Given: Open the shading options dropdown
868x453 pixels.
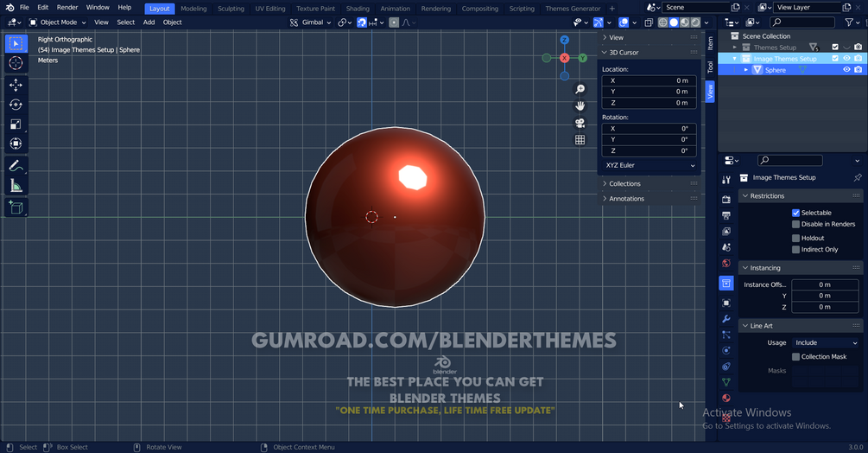Looking at the screenshot, I should 706,22.
